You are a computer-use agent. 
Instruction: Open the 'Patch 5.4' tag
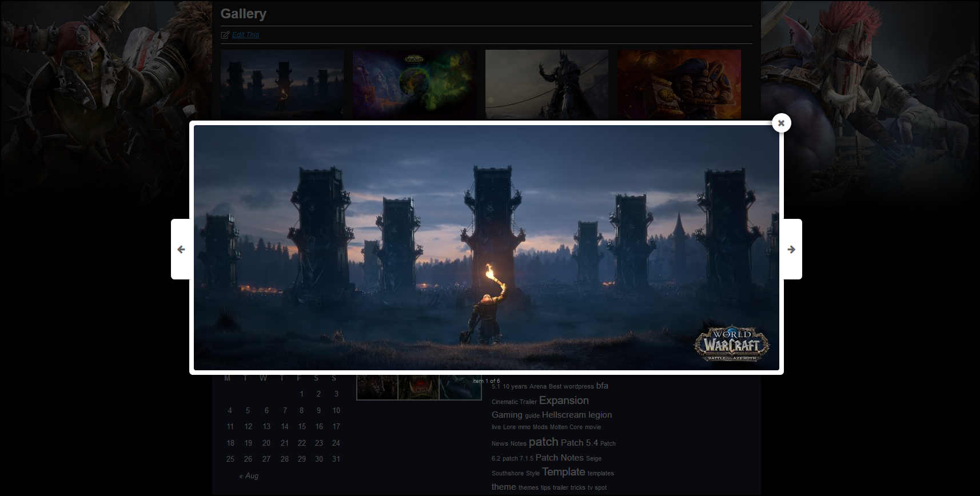(579, 443)
